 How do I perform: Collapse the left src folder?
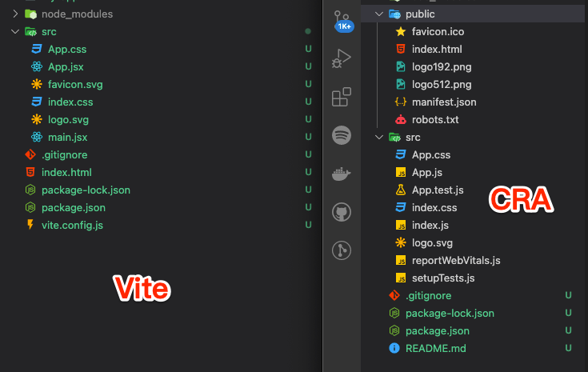(15, 31)
